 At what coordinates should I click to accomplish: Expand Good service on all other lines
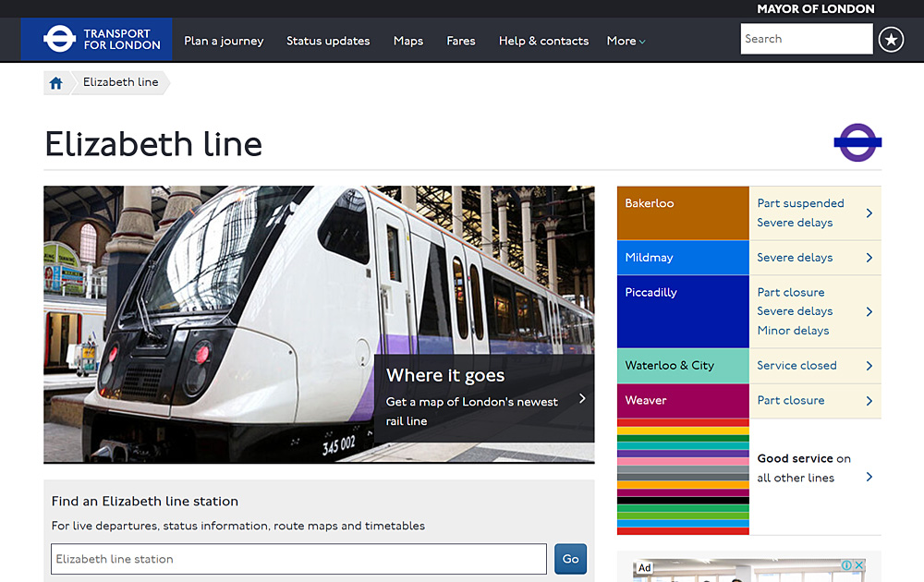click(869, 477)
